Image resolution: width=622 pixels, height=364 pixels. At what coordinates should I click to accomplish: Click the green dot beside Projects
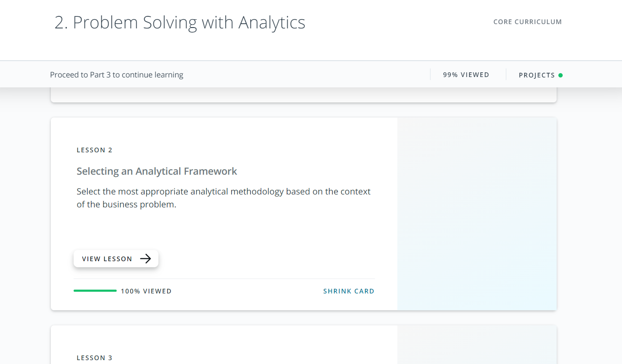[560, 75]
